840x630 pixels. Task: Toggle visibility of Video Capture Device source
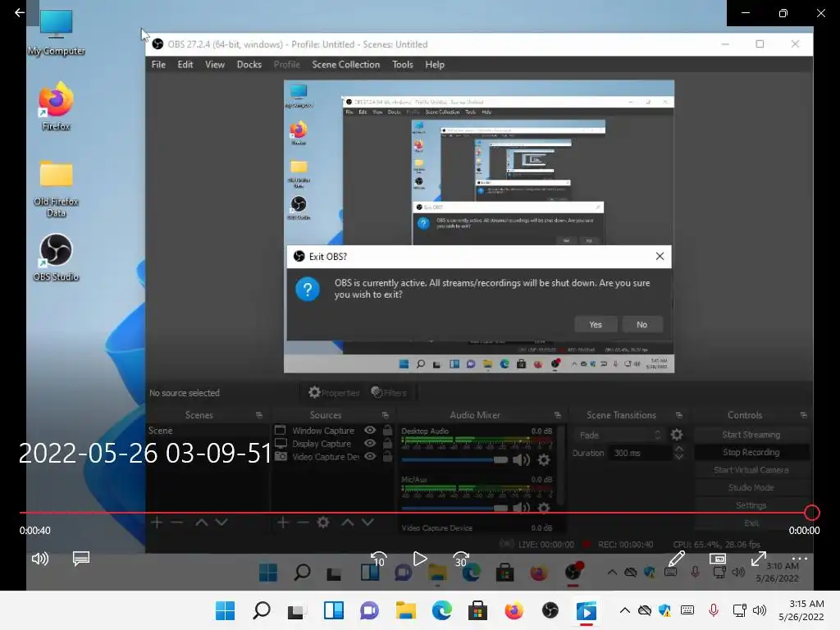click(x=370, y=456)
